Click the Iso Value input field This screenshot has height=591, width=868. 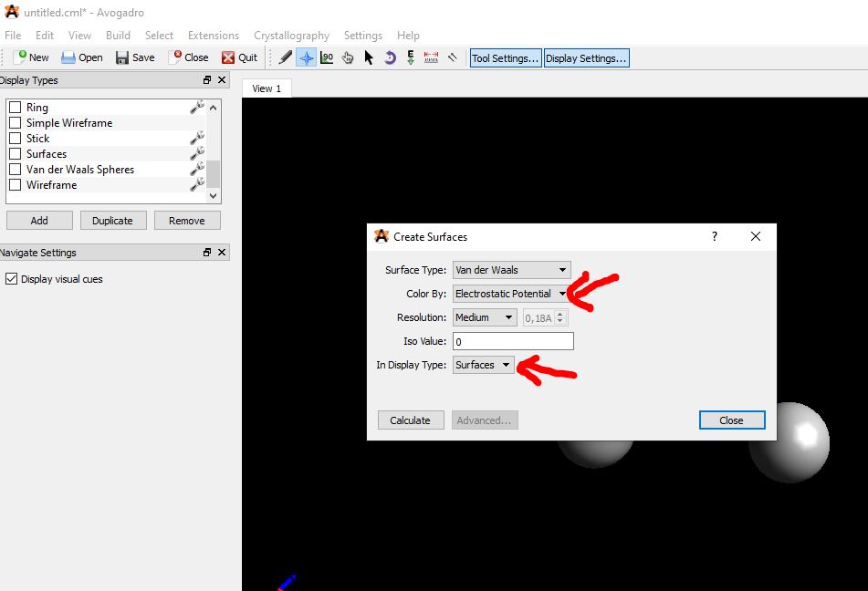point(513,341)
